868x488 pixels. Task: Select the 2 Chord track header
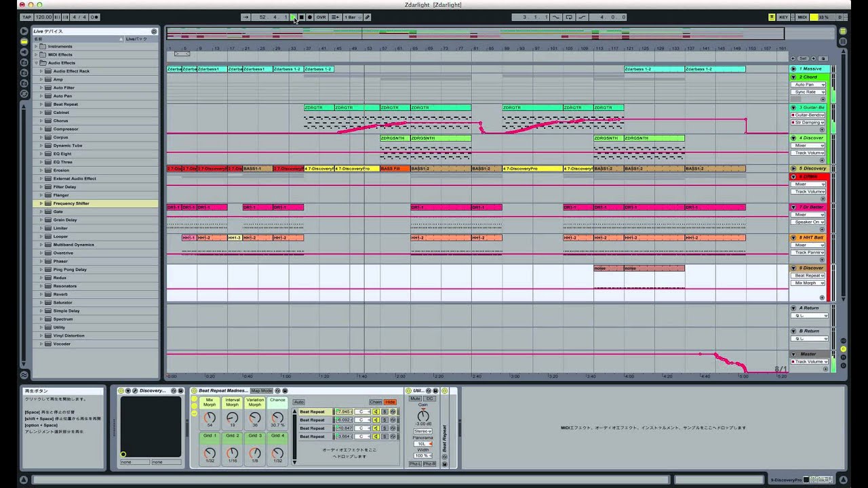[810, 77]
